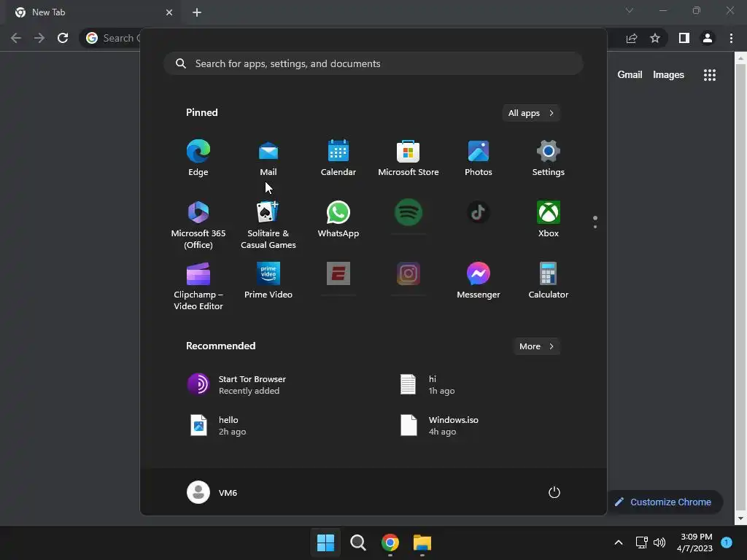Click the Spotify pinned icon
Screen dimensions: 747x560
(409, 212)
